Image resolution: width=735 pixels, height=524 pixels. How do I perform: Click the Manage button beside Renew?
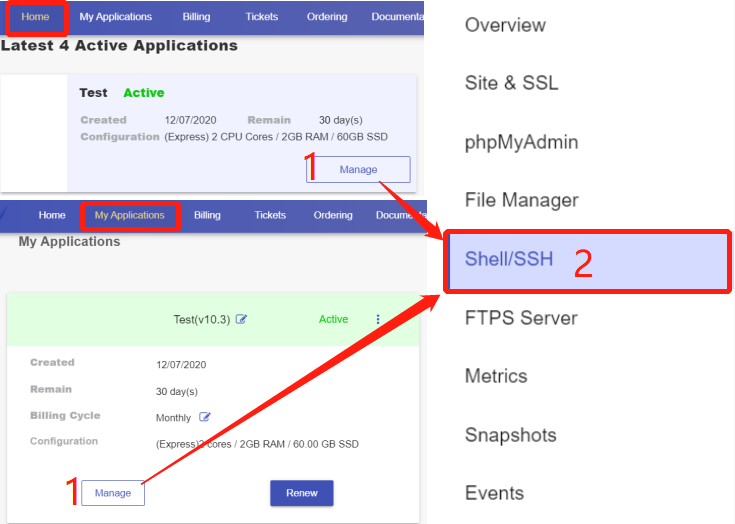click(113, 493)
